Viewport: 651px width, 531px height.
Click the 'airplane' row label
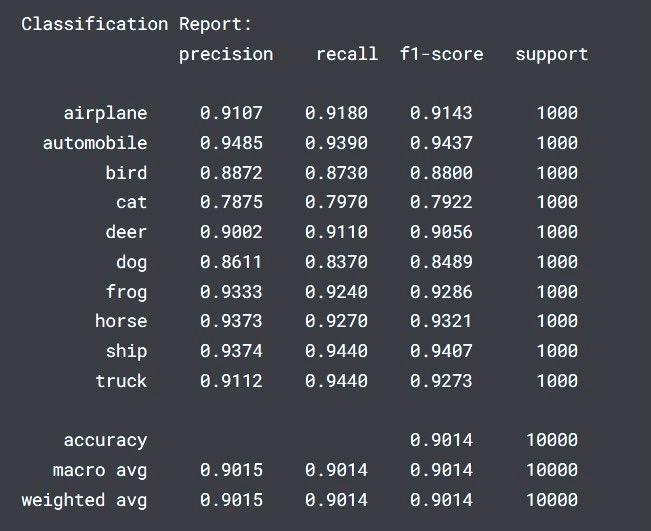click(105, 113)
